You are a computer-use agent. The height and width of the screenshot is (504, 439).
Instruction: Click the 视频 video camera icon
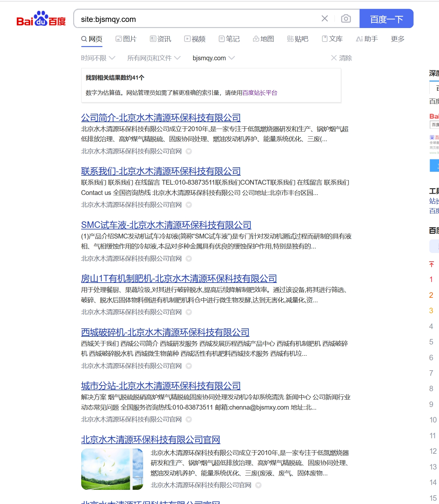[x=187, y=39]
